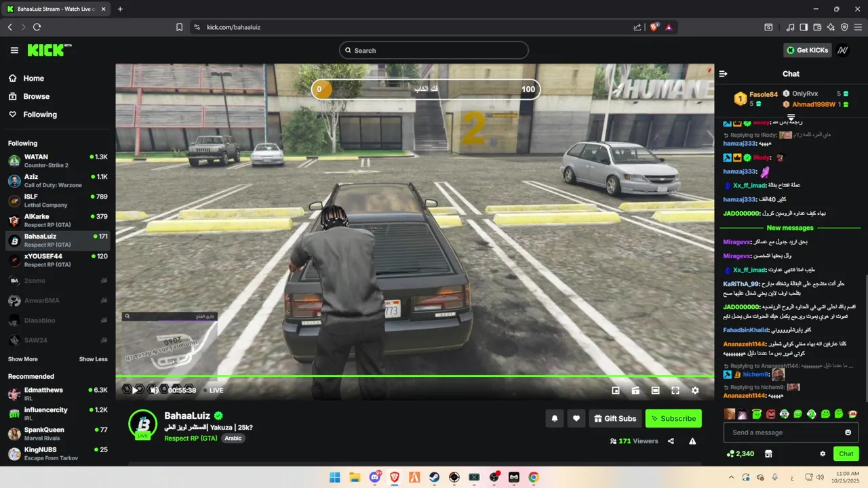Click the green Subscribe button

tap(673, 419)
